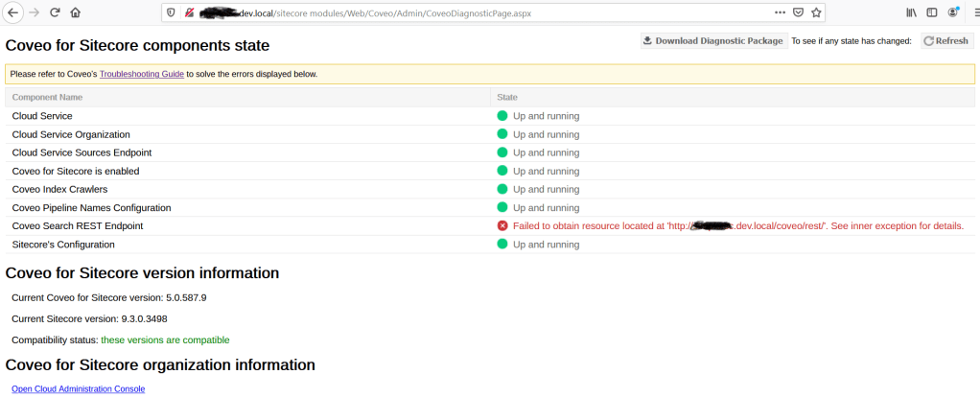The height and width of the screenshot is (398, 980).
Task: Click the browser forward arrow
Action: click(x=35, y=12)
